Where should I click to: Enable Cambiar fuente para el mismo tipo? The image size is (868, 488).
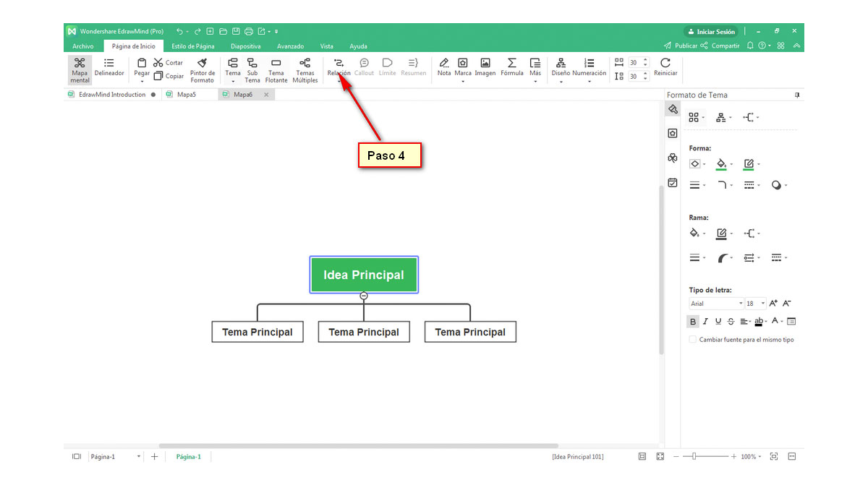[693, 339]
